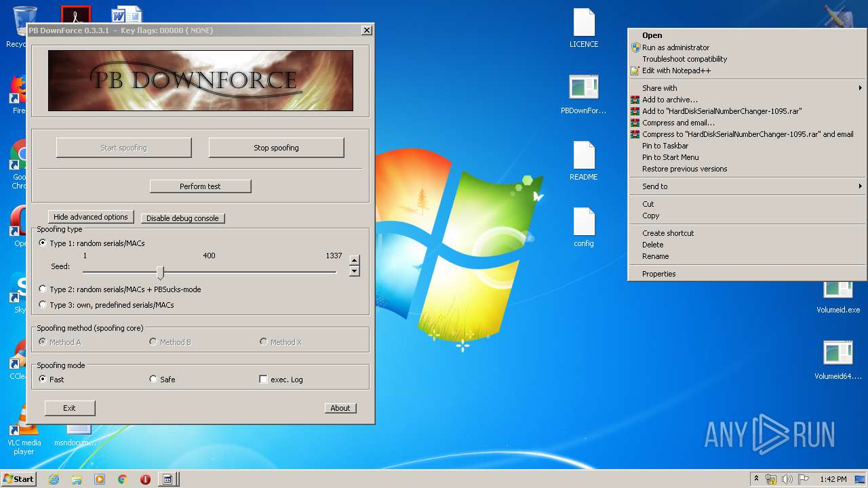Choose Restore previous versions

click(x=747, y=169)
